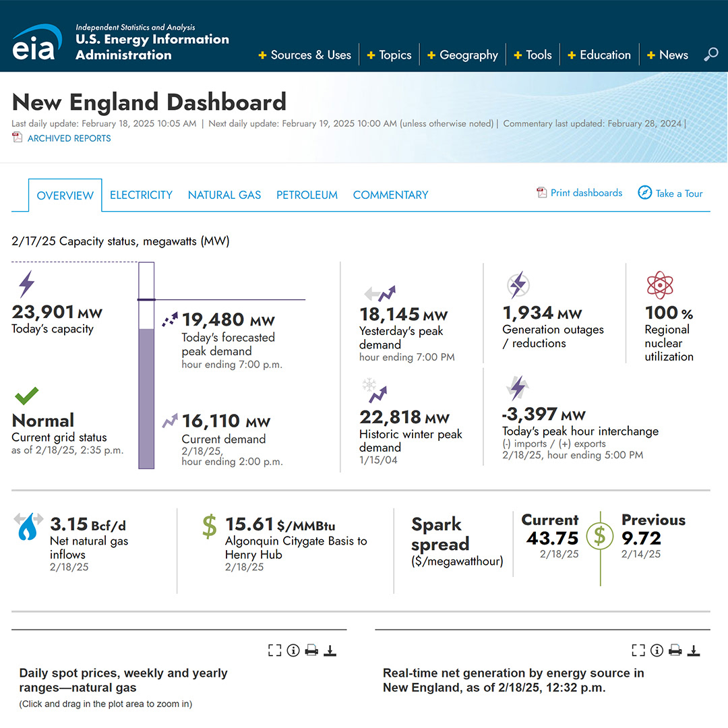Click the Daily spot prices chart title
This screenshot has width=728, height=728.
[123, 680]
